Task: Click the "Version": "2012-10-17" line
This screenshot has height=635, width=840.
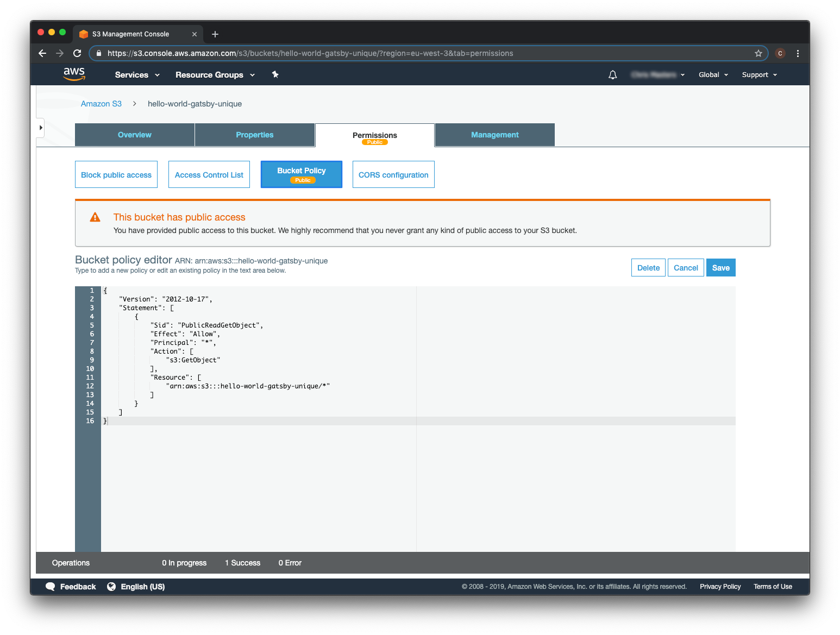Action: tap(166, 299)
